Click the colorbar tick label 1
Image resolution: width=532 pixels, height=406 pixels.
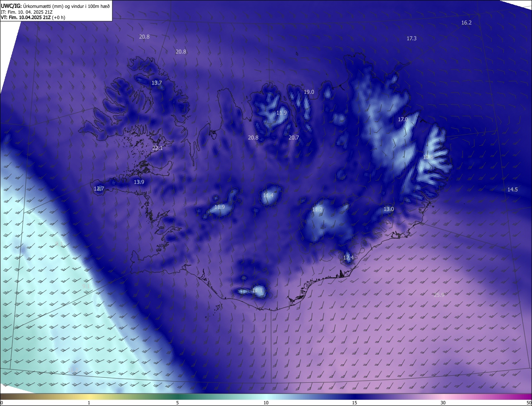pos(89,403)
